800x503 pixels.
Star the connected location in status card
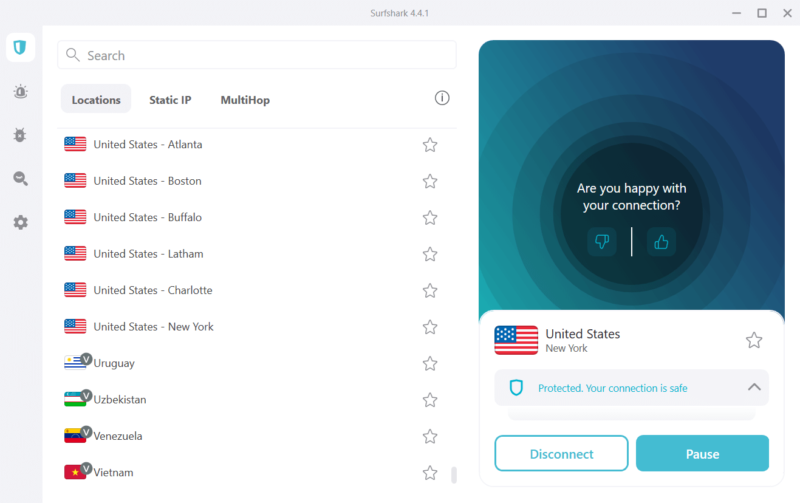click(754, 340)
